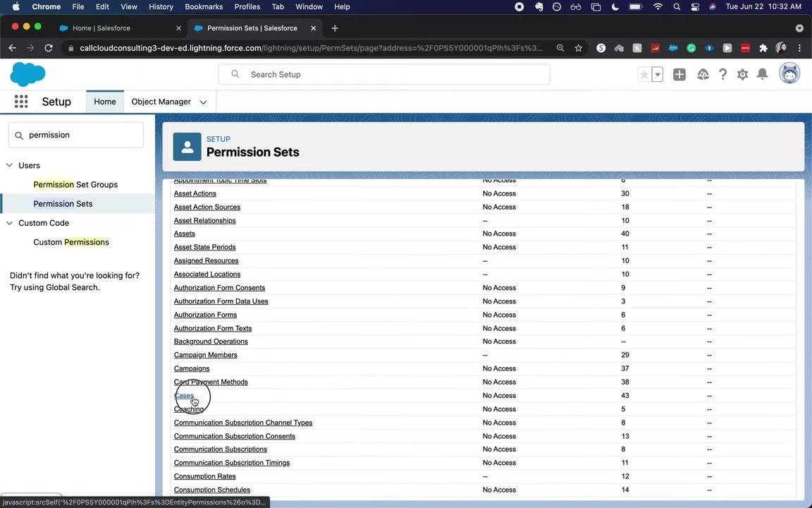812x508 pixels.
Task: Click the browser back arrow
Action: [13, 48]
